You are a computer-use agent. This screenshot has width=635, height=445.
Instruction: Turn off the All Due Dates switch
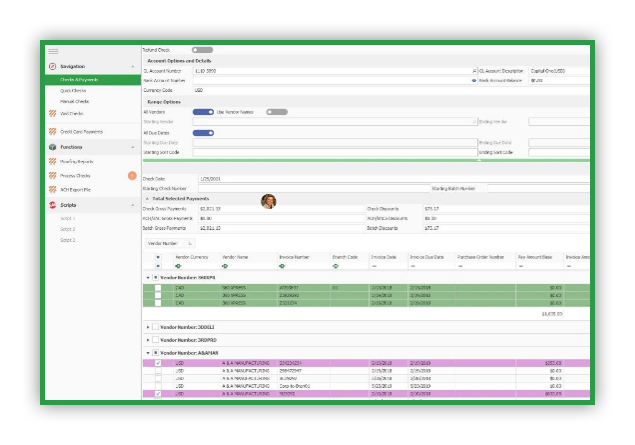[203, 133]
